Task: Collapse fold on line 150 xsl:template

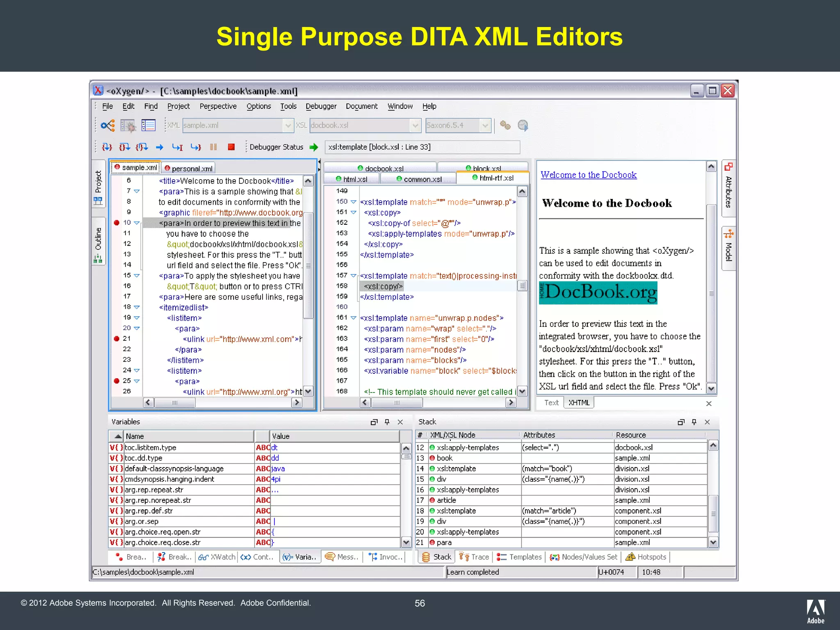Action: [353, 202]
